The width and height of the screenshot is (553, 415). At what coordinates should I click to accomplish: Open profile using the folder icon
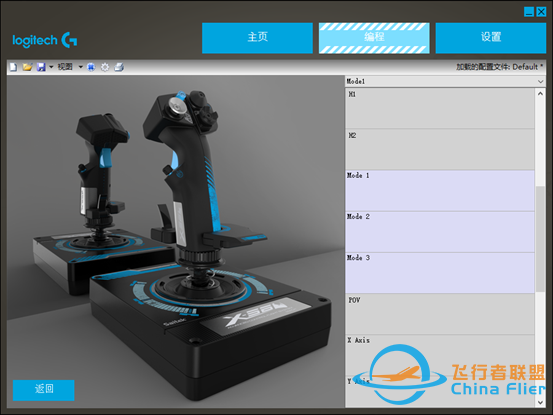coord(27,67)
